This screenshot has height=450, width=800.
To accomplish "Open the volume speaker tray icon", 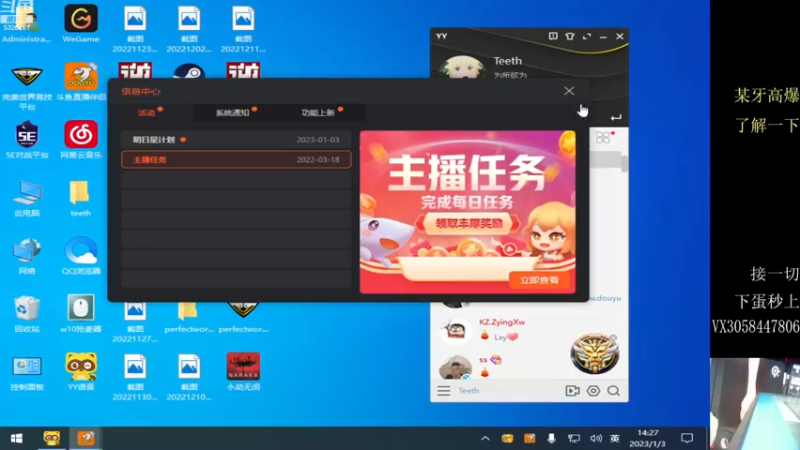I will click(595, 438).
